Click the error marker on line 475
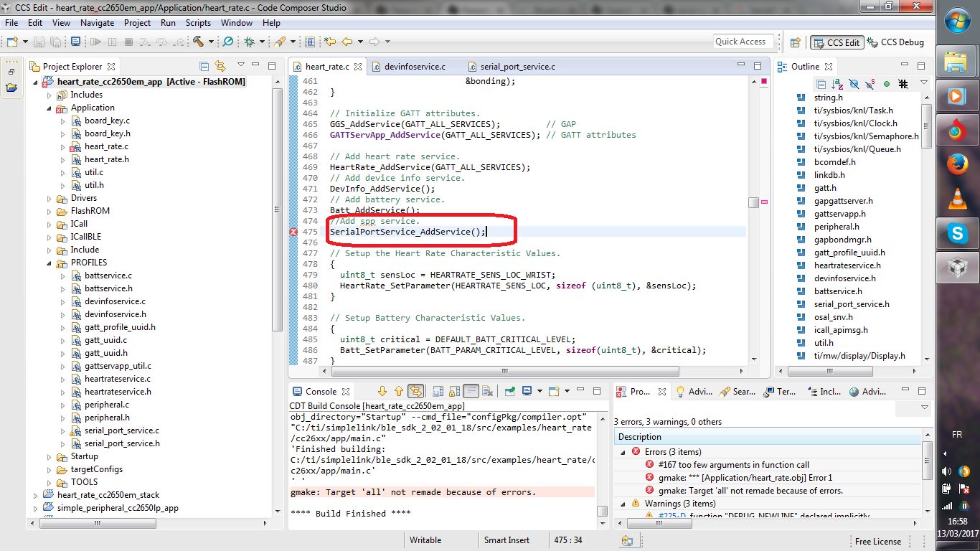 coord(293,232)
